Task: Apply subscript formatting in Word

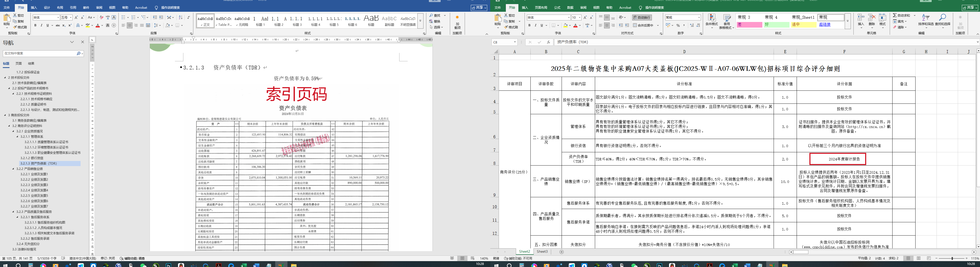Action: point(64,26)
